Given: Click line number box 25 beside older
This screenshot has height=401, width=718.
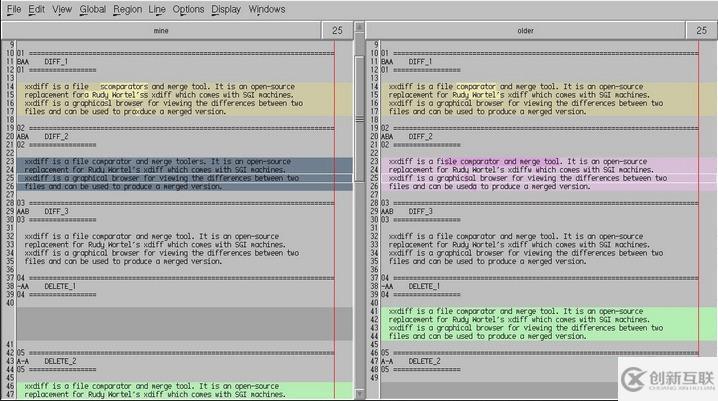Looking at the screenshot, I should [701, 31].
